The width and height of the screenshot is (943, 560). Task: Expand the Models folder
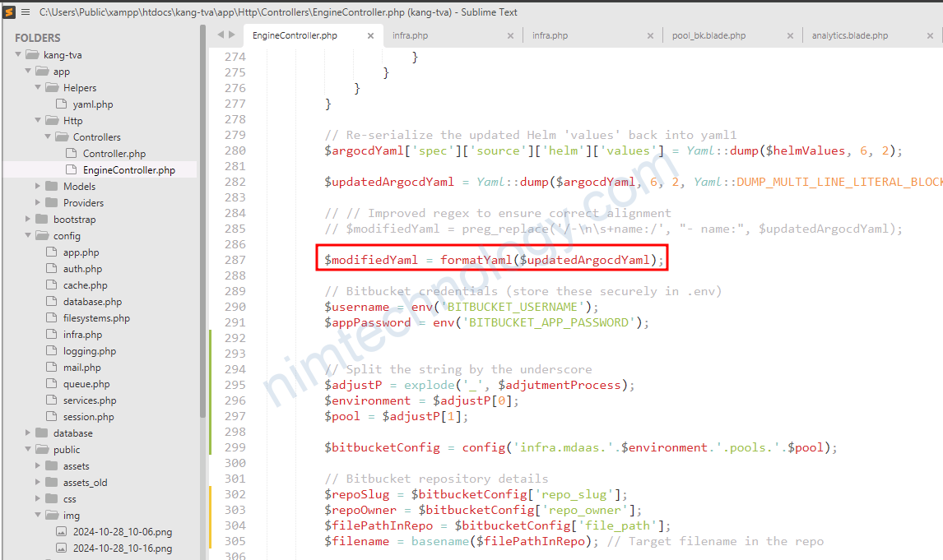click(x=37, y=187)
